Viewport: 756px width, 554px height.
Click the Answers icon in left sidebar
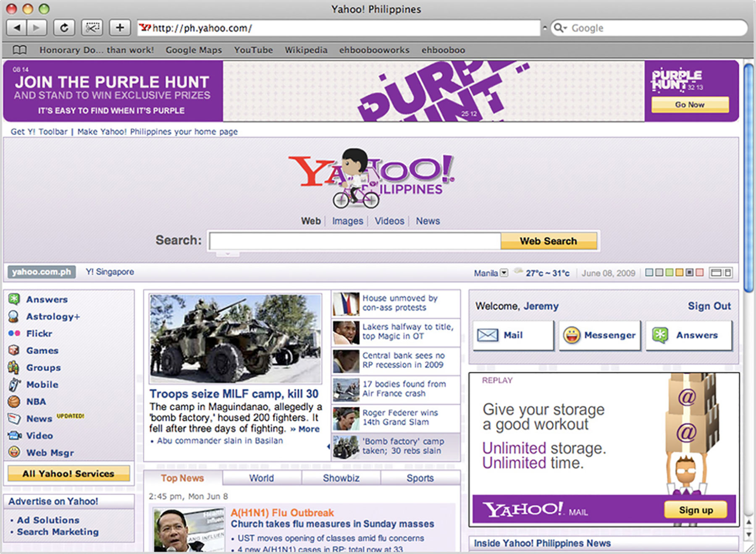pos(14,299)
